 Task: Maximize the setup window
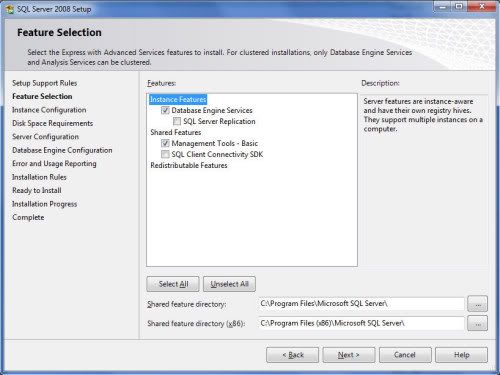click(459, 7)
